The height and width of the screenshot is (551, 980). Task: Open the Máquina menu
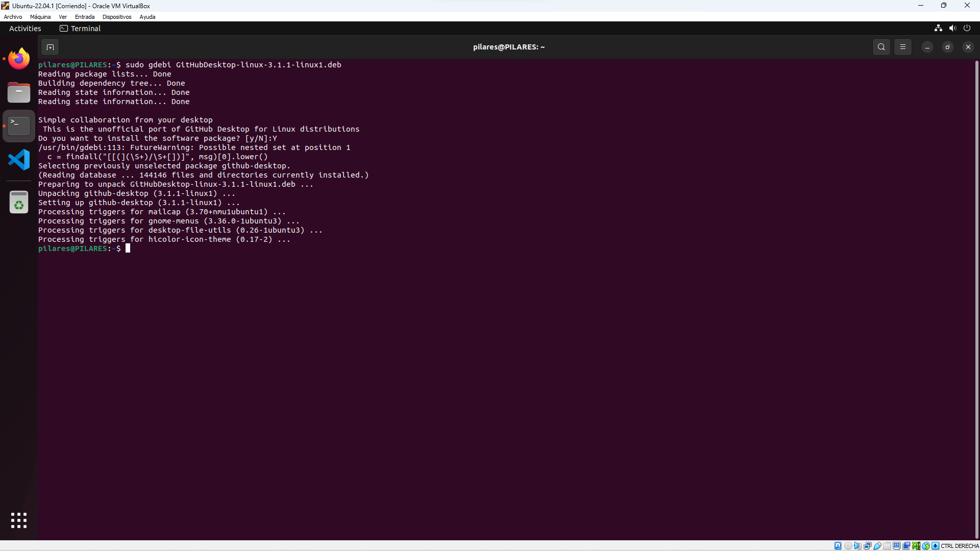(x=40, y=17)
